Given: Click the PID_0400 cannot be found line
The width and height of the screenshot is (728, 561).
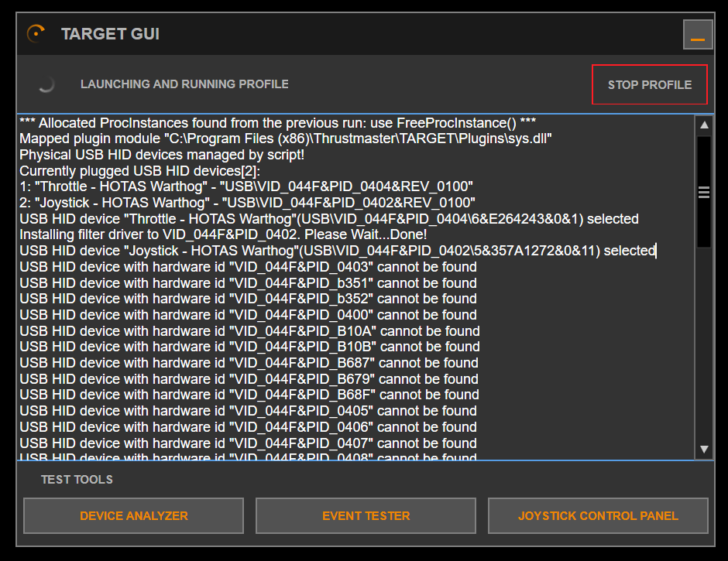Looking at the screenshot, I should click(248, 315).
